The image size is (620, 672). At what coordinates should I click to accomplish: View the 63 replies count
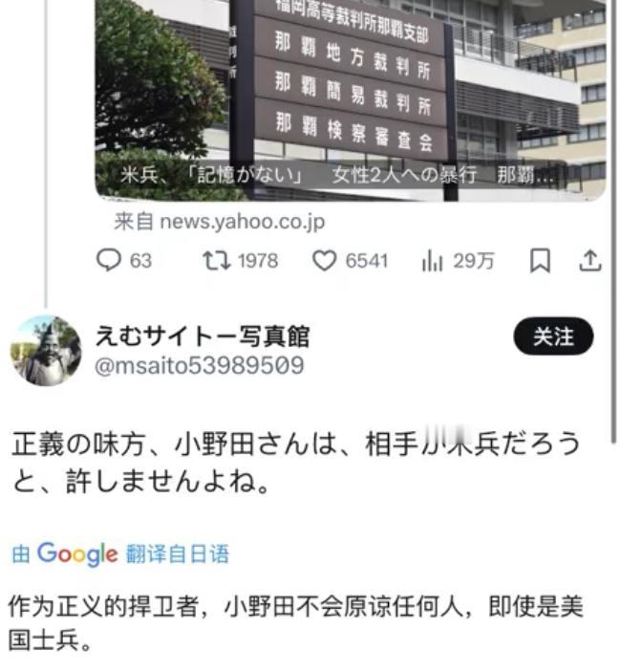140,261
